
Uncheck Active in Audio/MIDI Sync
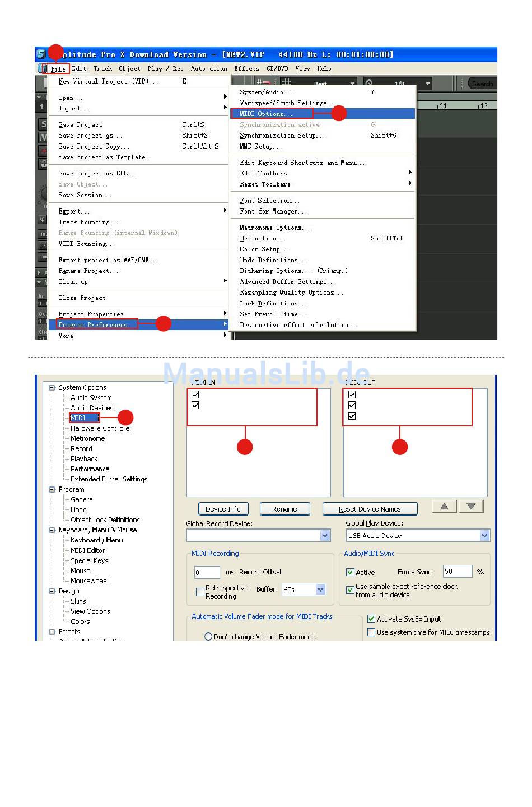click(x=350, y=572)
